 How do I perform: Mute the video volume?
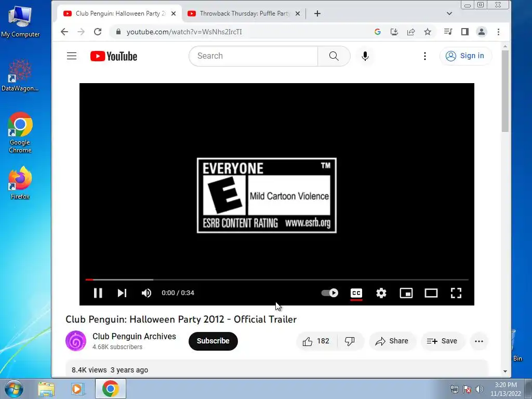pos(147,293)
